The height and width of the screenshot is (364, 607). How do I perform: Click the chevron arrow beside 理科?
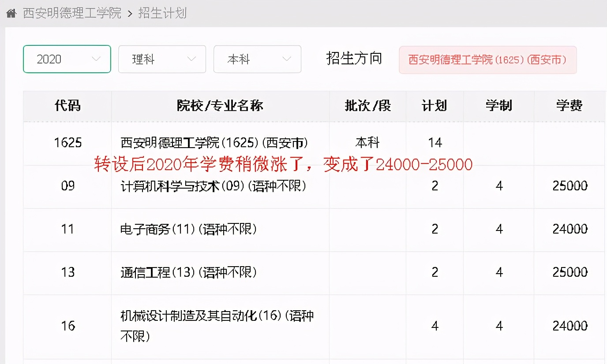(x=191, y=59)
